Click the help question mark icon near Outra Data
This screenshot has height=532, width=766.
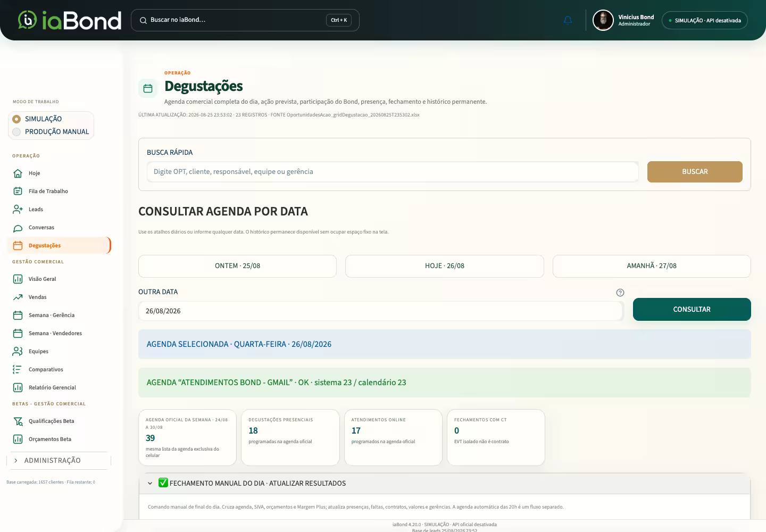620,293
